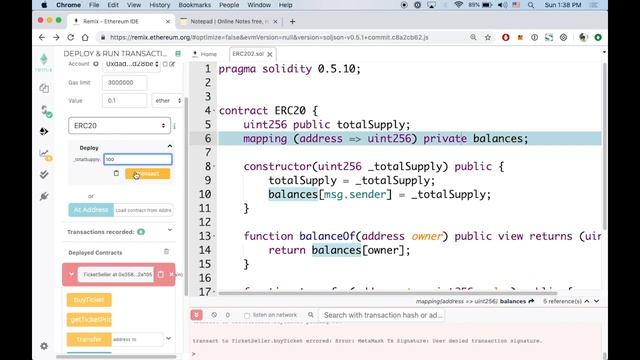Go to Chrome home page icon

[85, 38]
